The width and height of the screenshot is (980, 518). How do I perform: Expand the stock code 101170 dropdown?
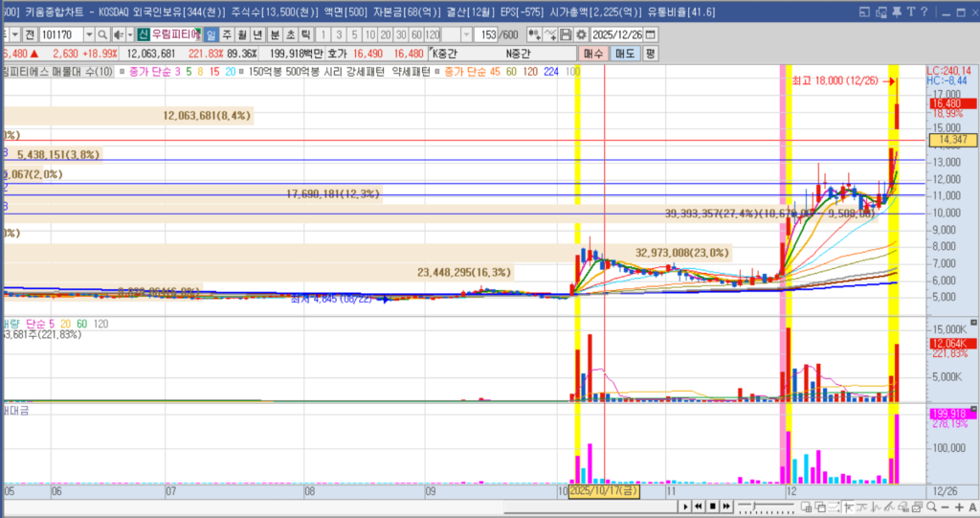point(88,34)
